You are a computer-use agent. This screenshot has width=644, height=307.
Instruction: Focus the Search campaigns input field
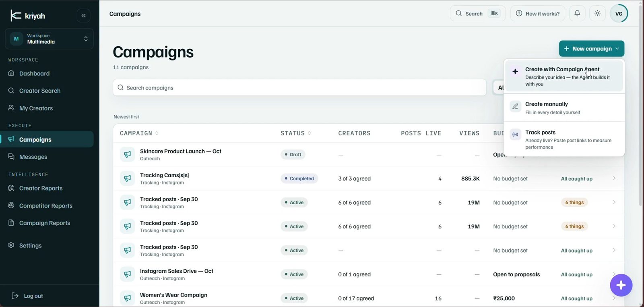299,87
